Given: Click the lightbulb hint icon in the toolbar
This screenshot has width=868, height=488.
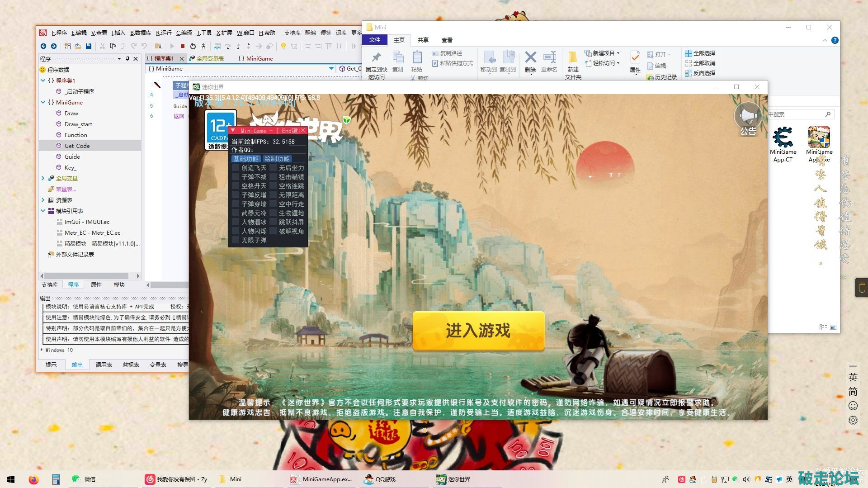Looking at the screenshot, I should click(283, 46).
